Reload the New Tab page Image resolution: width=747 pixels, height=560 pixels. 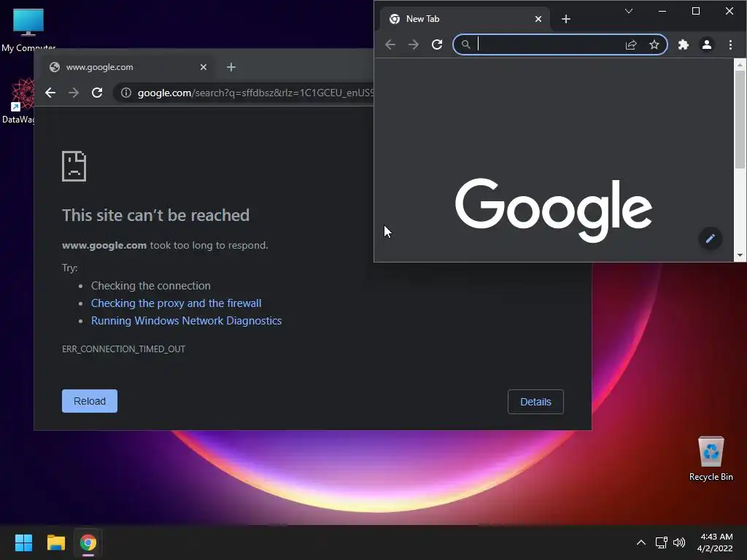tap(437, 44)
